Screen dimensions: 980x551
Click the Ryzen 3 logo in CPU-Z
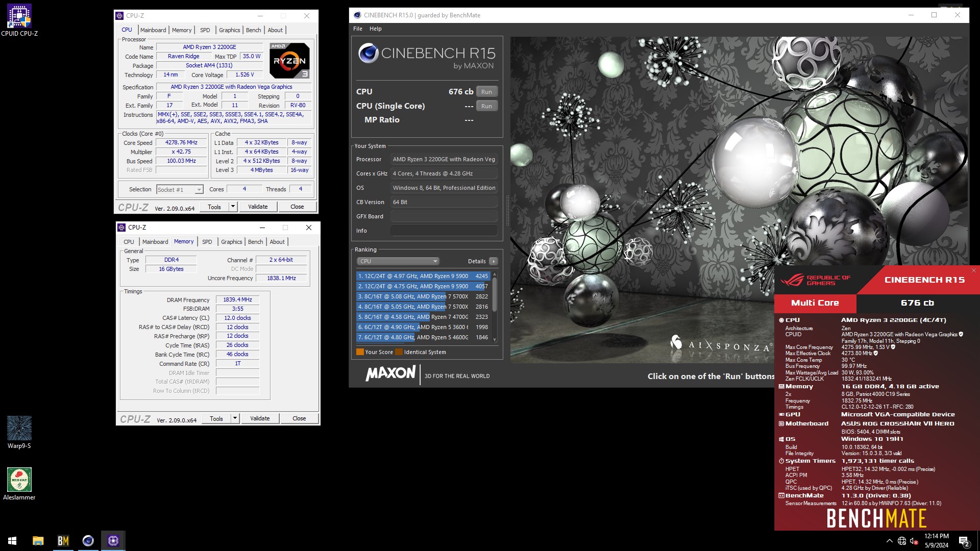[x=290, y=60]
